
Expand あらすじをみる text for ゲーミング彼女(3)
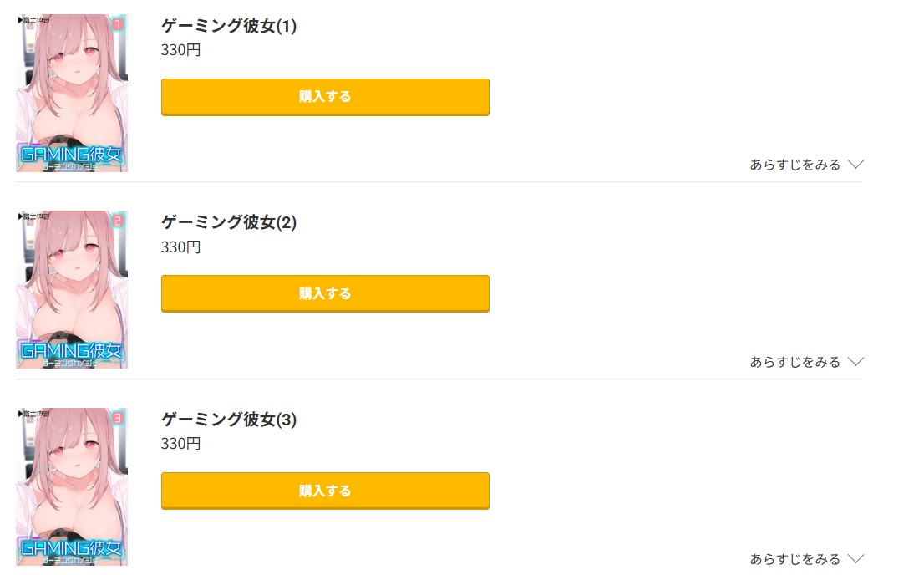[x=795, y=558]
